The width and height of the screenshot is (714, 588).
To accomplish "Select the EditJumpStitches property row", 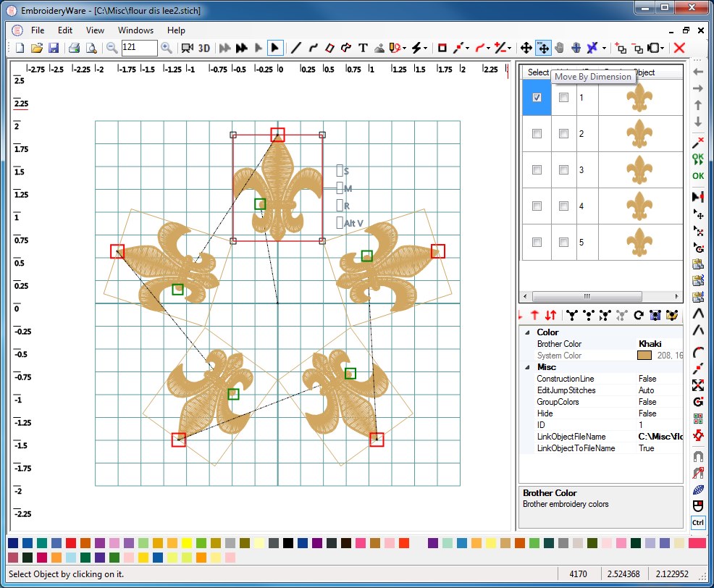I will pyautogui.click(x=601, y=390).
